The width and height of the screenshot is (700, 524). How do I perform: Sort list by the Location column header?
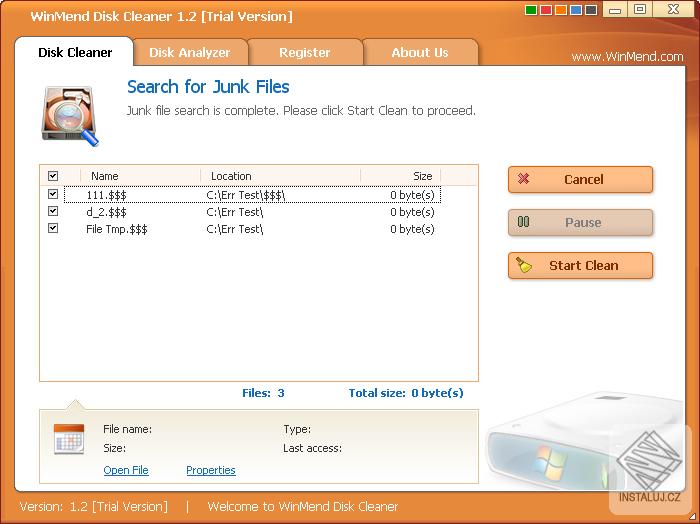pos(280,176)
